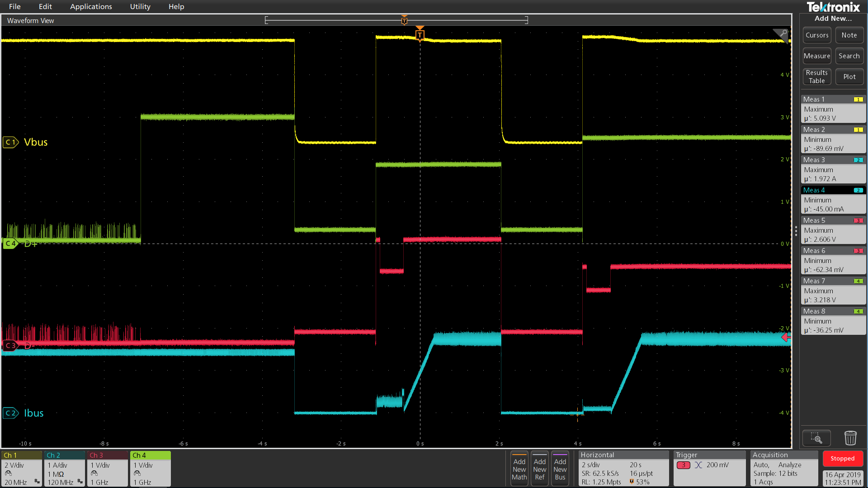Click the C2 Ibus channel handle
Screen dimensions: 868x488
click(10, 413)
